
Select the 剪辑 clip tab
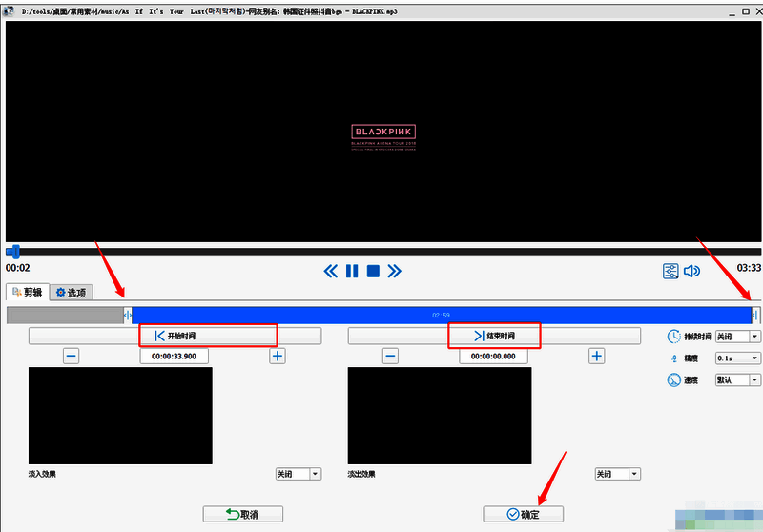pos(27,293)
